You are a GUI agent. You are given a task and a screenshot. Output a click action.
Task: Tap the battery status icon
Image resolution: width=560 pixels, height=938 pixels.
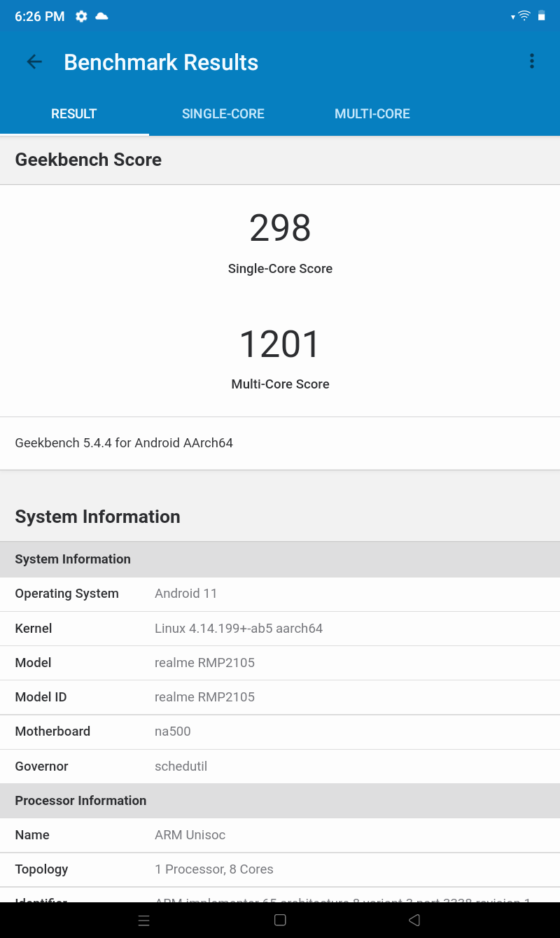click(x=541, y=16)
